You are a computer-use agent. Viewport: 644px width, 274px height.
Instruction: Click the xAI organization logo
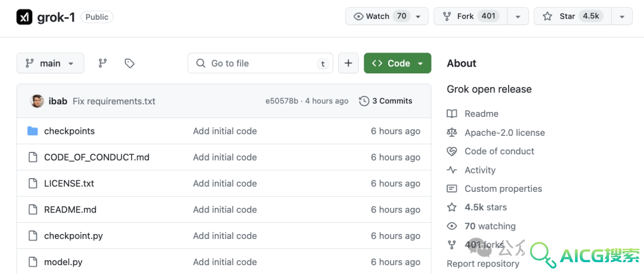pyautogui.click(x=24, y=17)
